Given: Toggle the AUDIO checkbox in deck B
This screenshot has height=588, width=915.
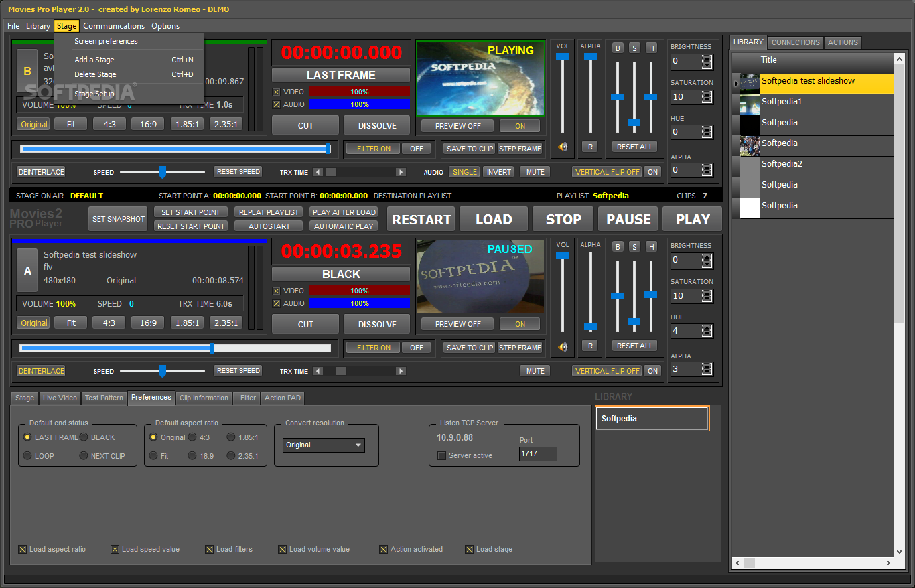Looking at the screenshot, I should pyautogui.click(x=277, y=104).
